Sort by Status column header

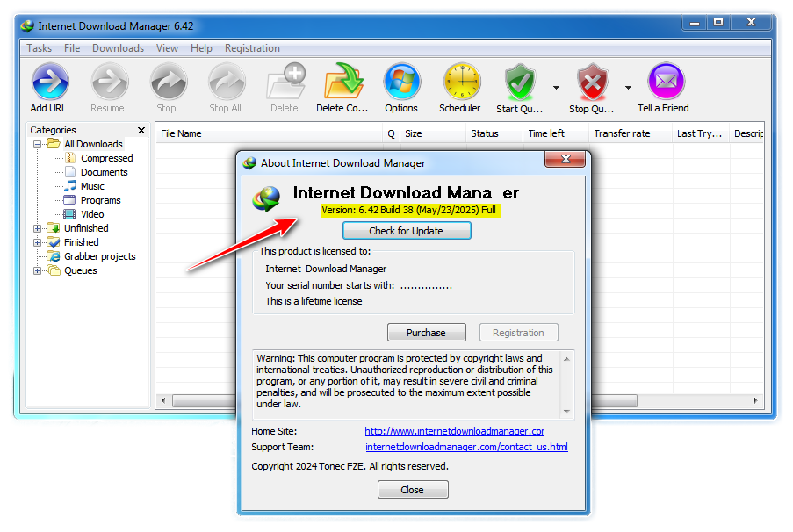tap(494, 133)
